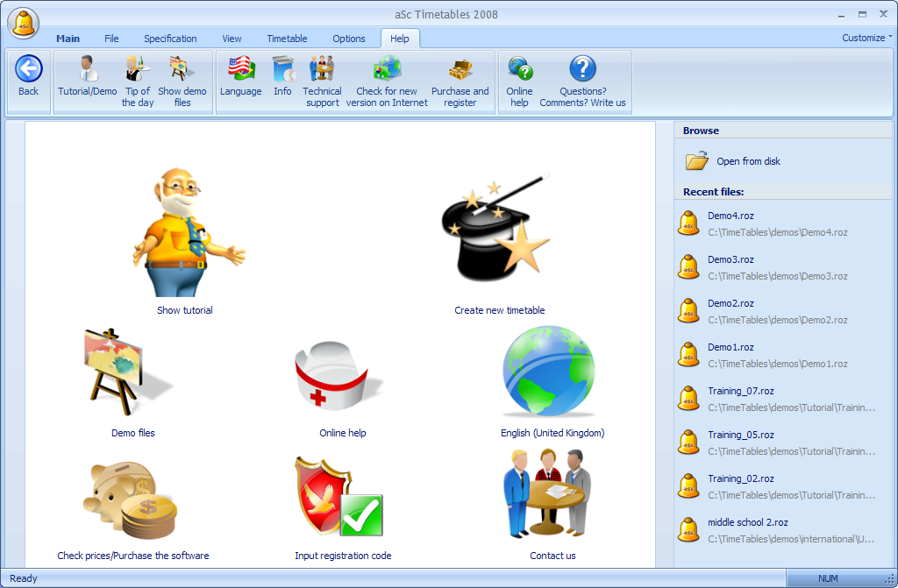
Task: Switch to the Timetable tab
Action: pyautogui.click(x=287, y=39)
